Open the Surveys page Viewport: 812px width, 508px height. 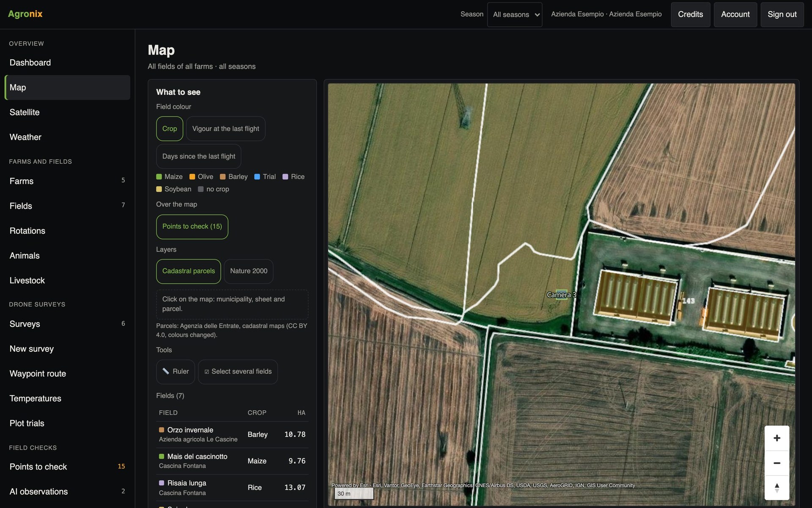click(x=67, y=324)
